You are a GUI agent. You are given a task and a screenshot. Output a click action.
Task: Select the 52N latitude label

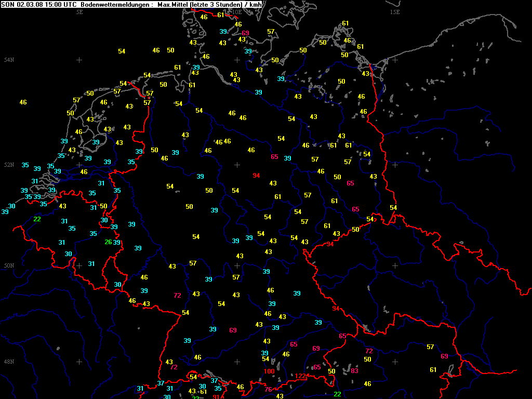[9, 165]
